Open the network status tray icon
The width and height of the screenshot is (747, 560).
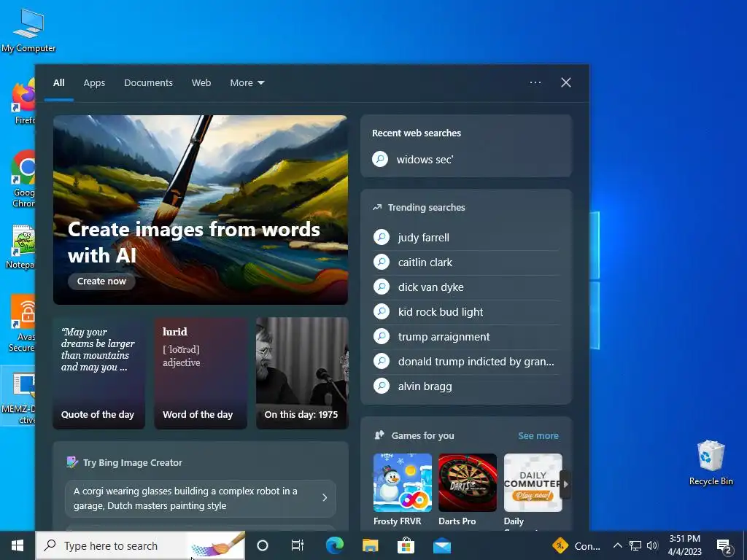pyautogui.click(x=635, y=545)
